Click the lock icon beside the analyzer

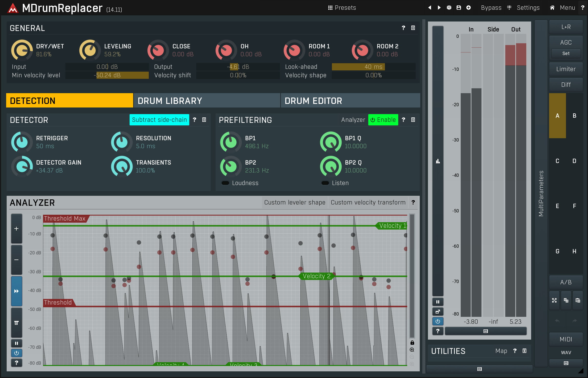[412, 343]
